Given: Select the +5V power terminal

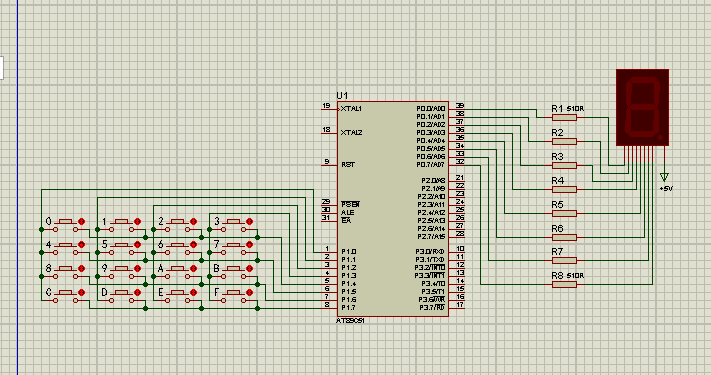Looking at the screenshot, I should (664, 177).
